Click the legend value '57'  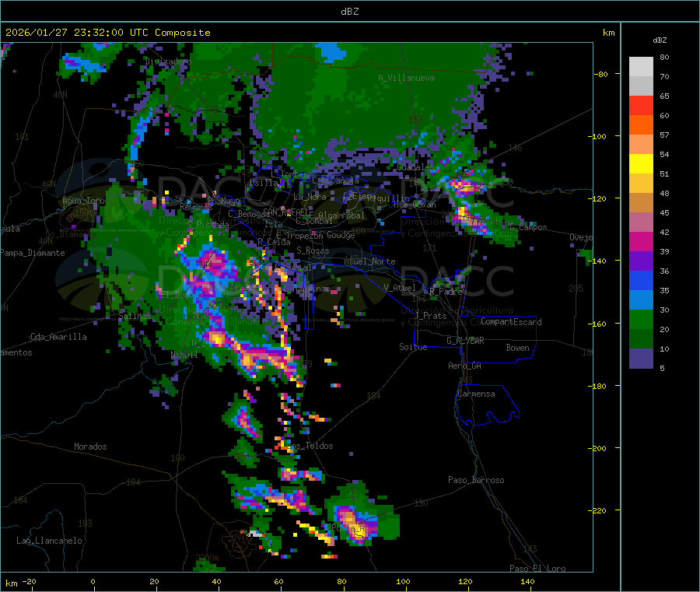(664, 135)
